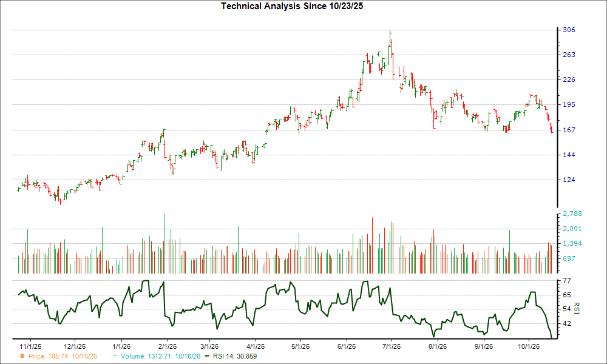
Task: Click the RSI axis value 77
Action: pos(567,280)
